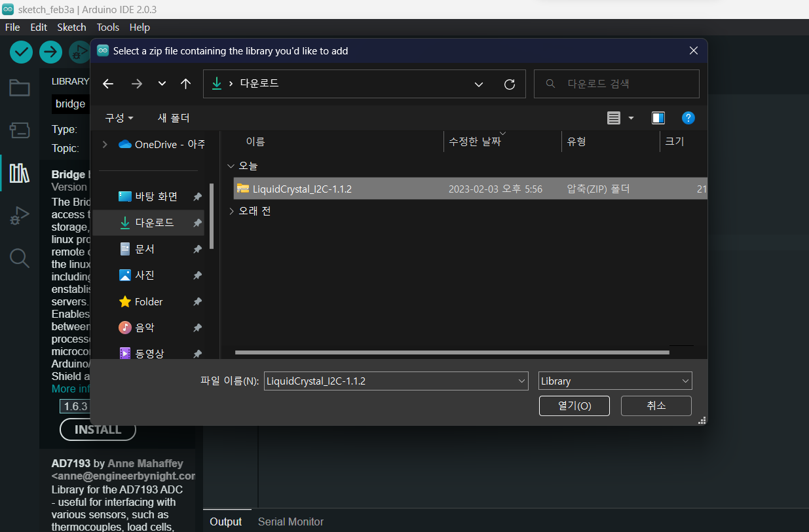Select 바탕 화면 in quick access
The height and width of the screenshot is (532, 809).
[148, 197]
